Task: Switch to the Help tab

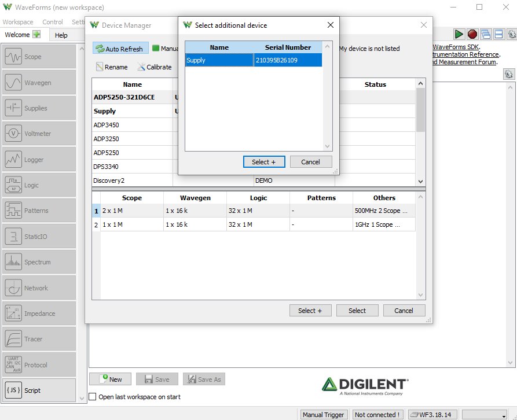Action: pyautogui.click(x=61, y=35)
